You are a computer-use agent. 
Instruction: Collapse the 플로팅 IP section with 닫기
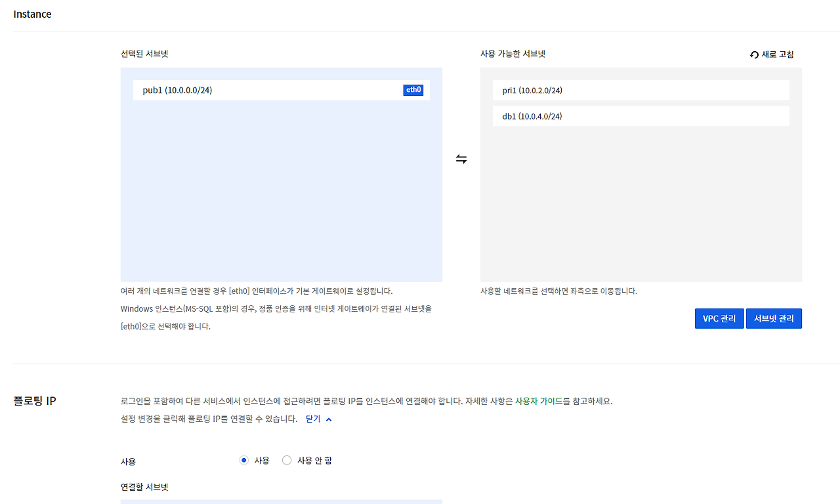(x=313, y=419)
